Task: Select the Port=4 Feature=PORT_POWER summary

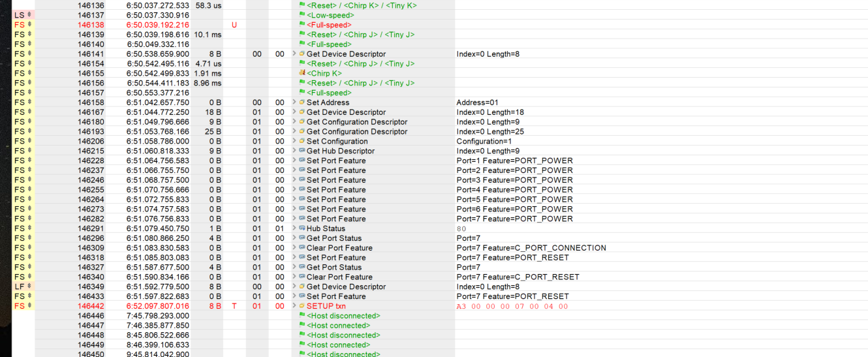Action: coord(514,190)
